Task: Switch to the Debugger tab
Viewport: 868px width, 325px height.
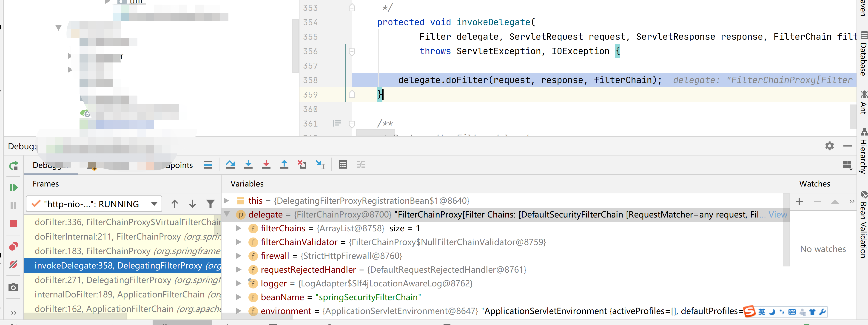Action: pyautogui.click(x=51, y=165)
